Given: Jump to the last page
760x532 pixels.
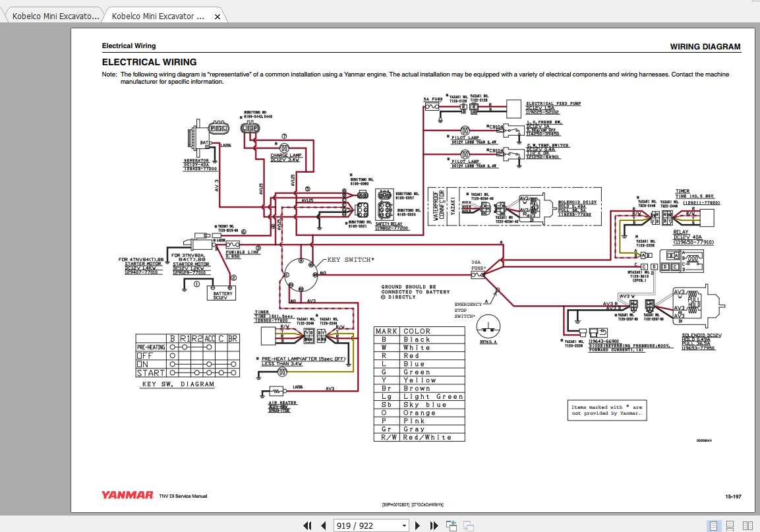Looking at the screenshot, I should [434, 525].
